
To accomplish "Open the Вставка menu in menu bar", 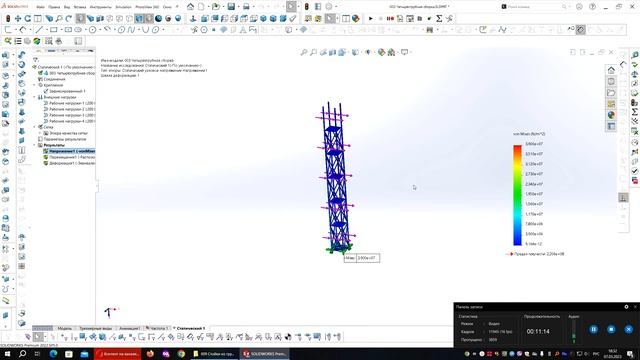I will tap(80, 7).
